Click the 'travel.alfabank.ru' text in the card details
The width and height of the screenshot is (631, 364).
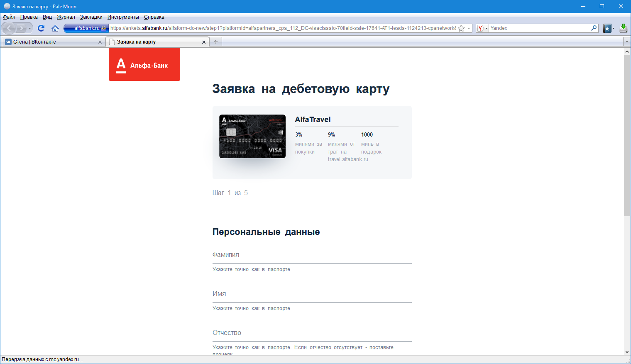click(348, 159)
